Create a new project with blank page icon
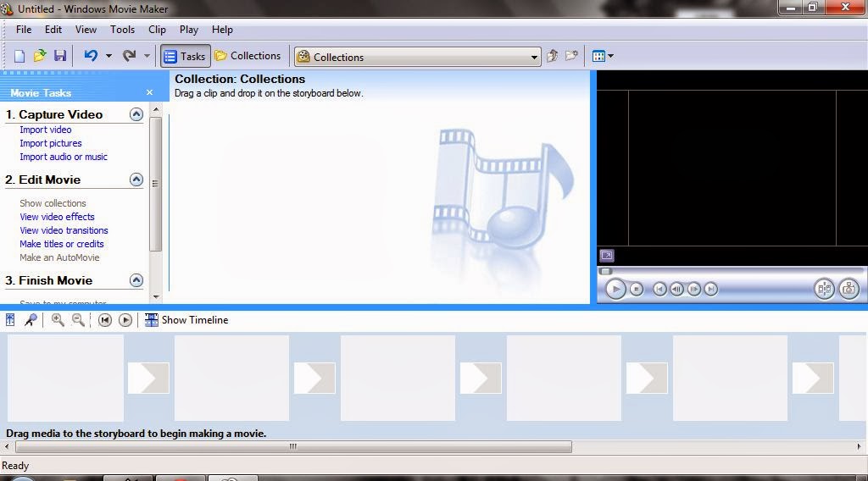 click(x=19, y=56)
